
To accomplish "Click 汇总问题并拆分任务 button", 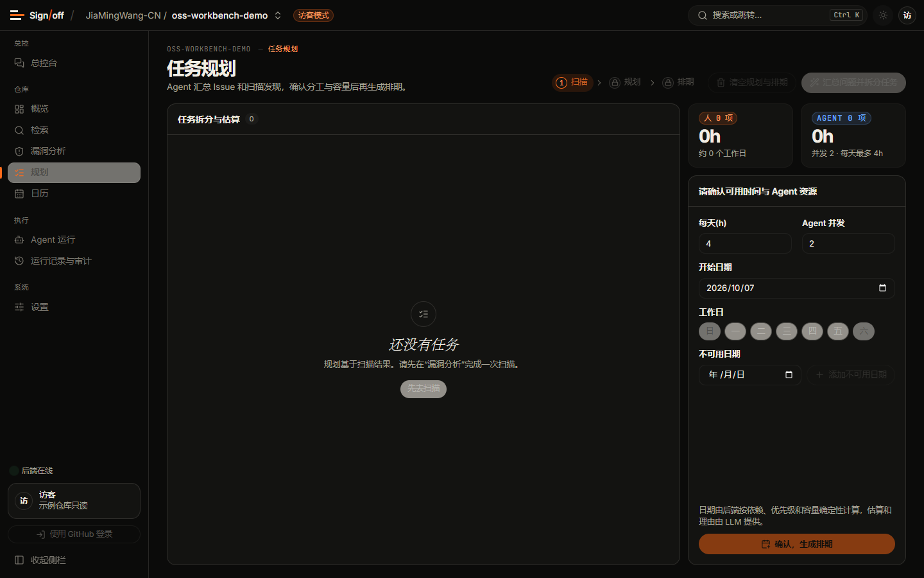I will (x=853, y=83).
